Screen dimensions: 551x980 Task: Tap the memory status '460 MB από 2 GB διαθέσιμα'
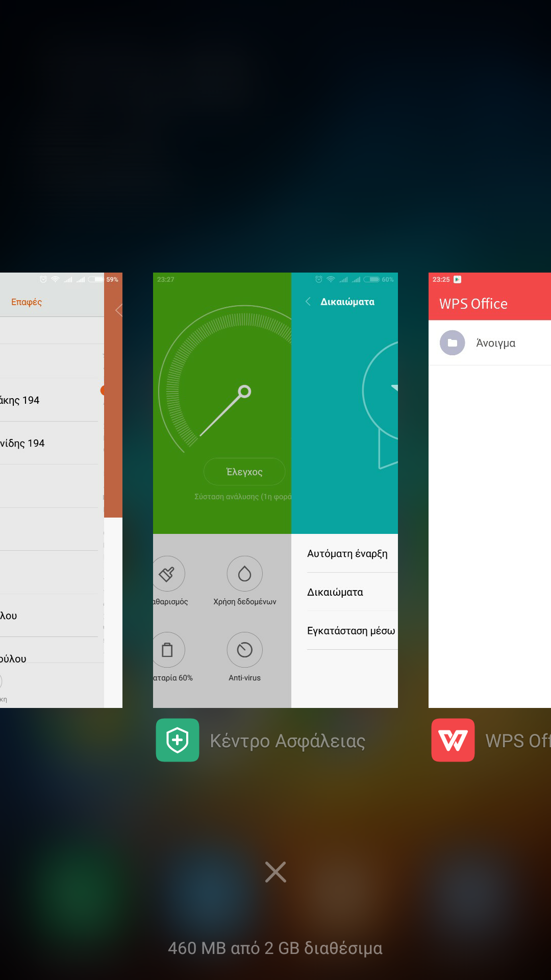[275, 948]
